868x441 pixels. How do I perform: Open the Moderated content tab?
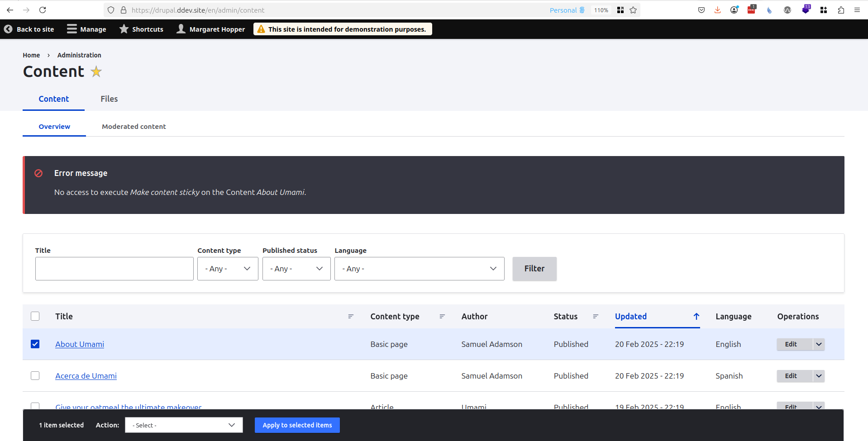pyautogui.click(x=134, y=127)
